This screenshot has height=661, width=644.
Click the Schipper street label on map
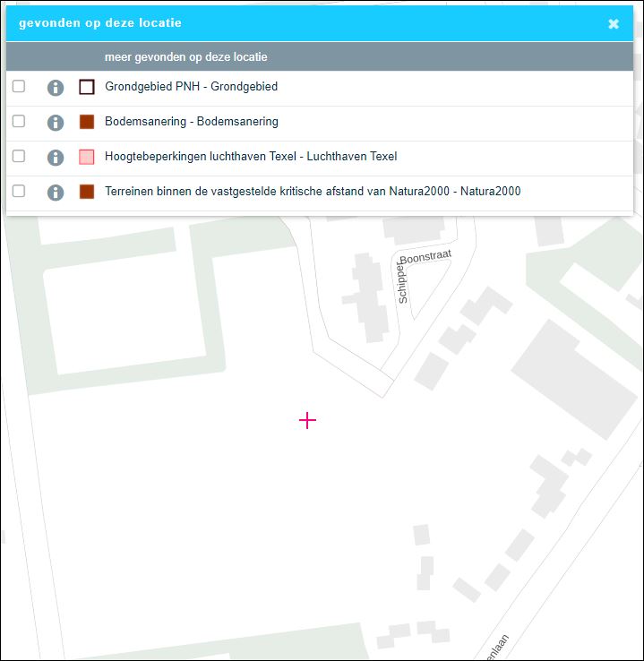[402, 282]
